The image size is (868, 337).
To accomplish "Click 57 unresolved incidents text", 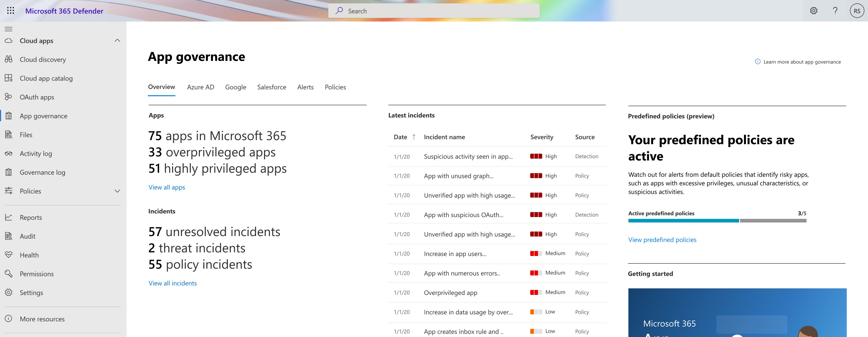I will tap(214, 232).
